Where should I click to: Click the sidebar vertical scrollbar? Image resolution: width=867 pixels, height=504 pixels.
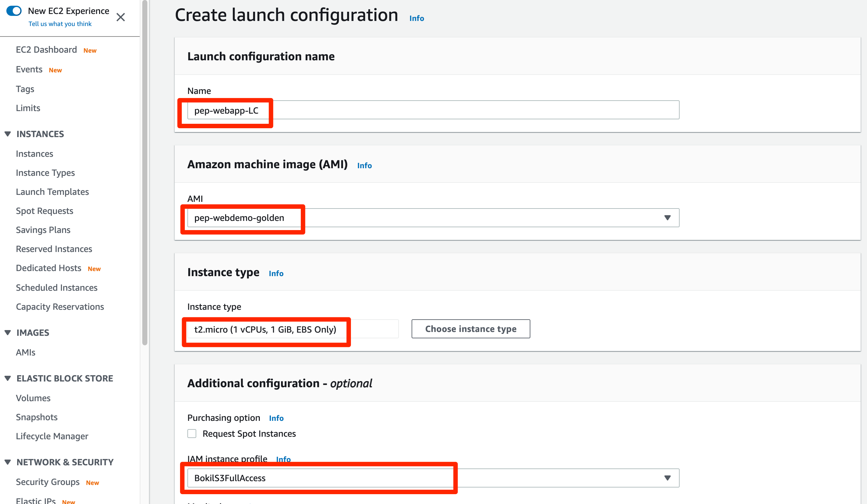[145, 172]
